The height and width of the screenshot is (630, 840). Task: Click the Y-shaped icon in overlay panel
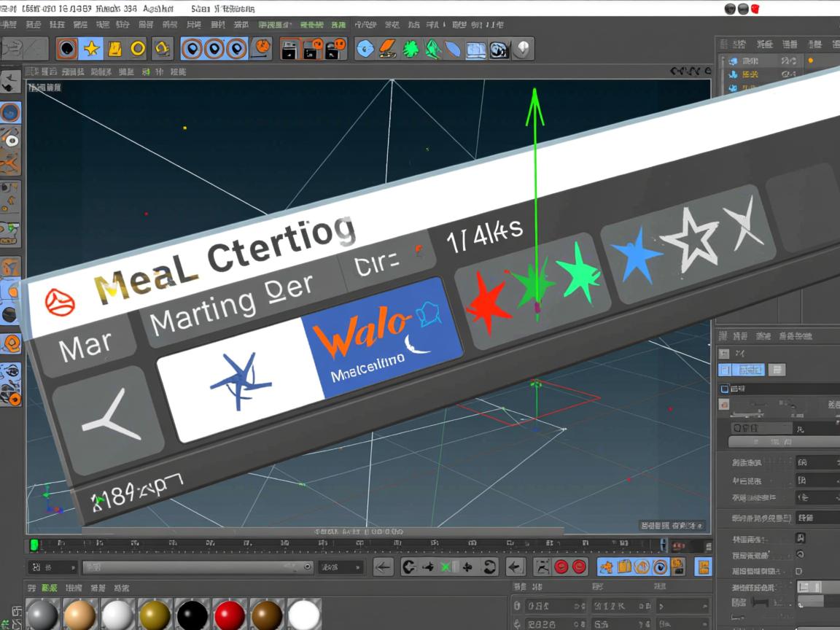click(x=110, y=418)
